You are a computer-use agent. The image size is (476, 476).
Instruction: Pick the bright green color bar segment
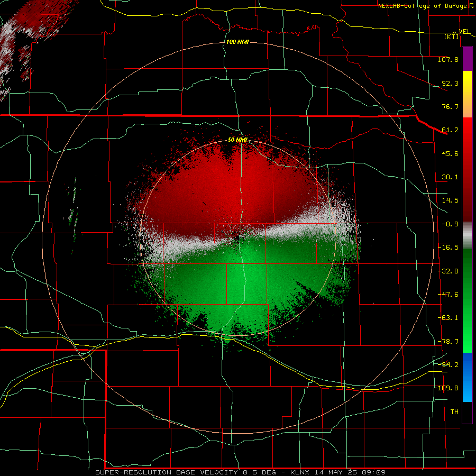467,340
